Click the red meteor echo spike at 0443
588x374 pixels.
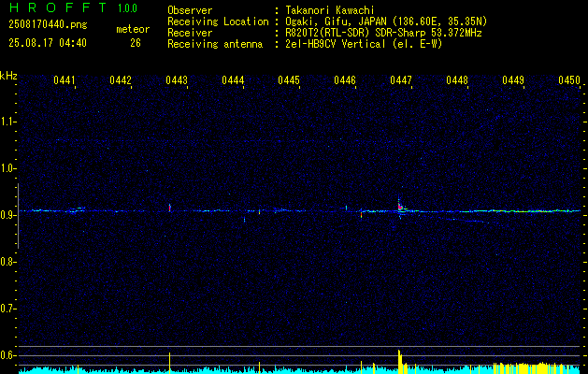(x=170, y=208)
